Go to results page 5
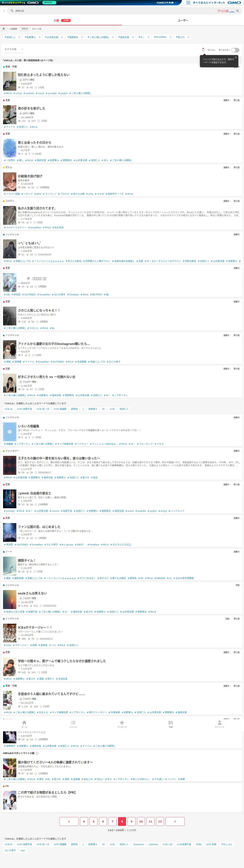 93,821
